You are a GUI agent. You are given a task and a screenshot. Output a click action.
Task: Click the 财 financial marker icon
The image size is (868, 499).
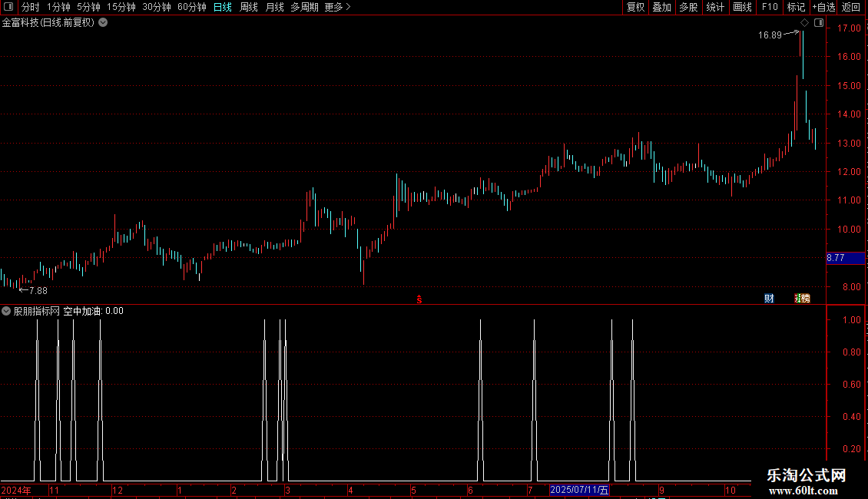pos(769,299)
